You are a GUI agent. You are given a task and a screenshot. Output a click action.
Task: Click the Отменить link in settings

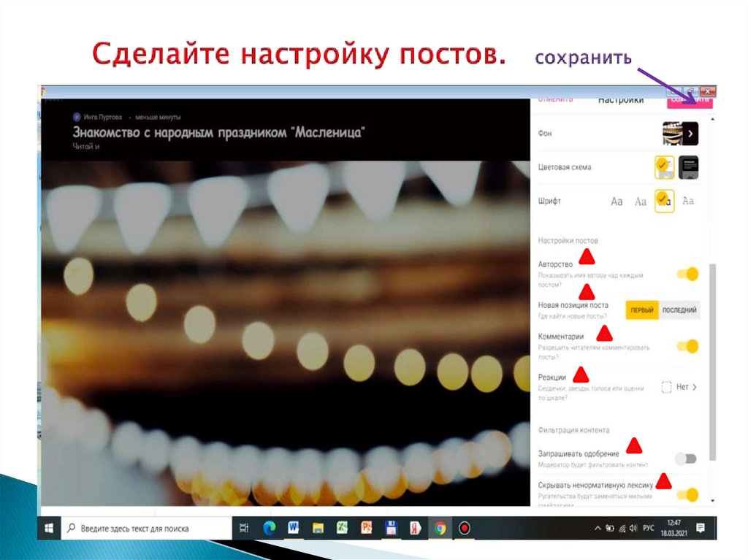(555, 100)
